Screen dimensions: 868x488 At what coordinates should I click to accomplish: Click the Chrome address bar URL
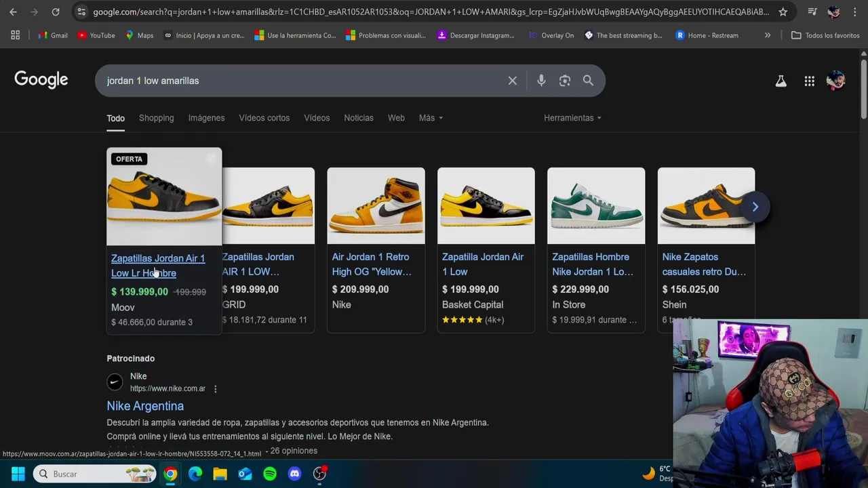point(431,12)
